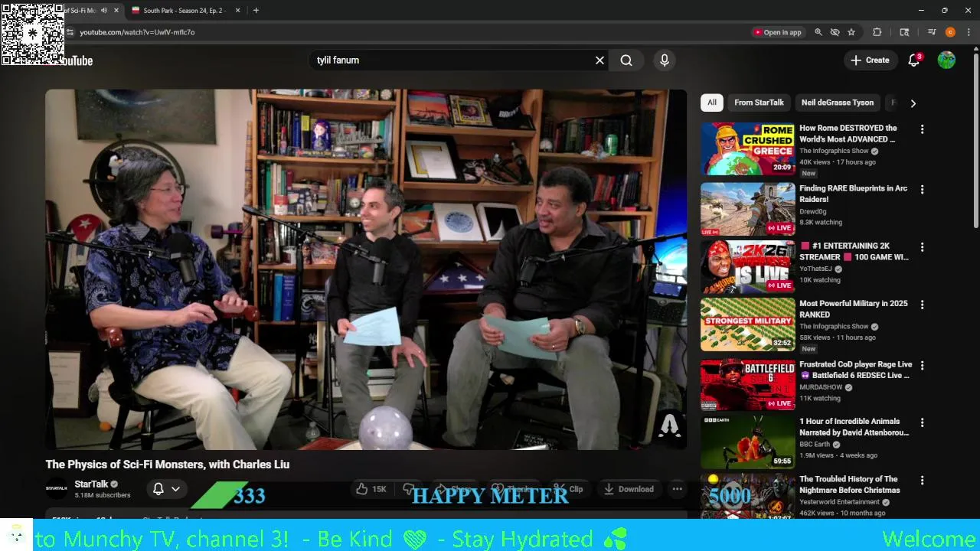
Task: Dislike the video with thumbs down
Action: (409, 489)
